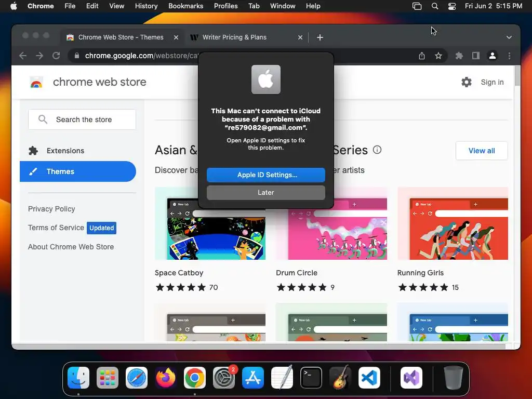
Task: Open App Store from the Dock
Action: click(x=253, y=378)
